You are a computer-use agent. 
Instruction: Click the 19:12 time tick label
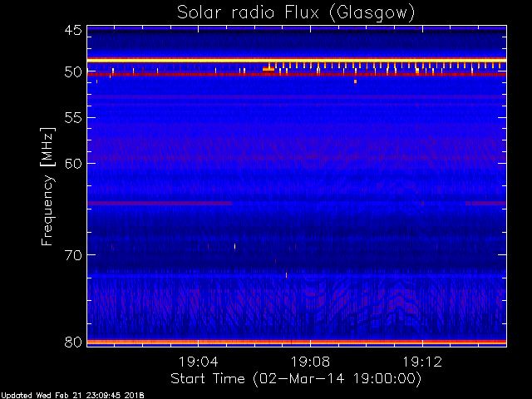[422, 362]
